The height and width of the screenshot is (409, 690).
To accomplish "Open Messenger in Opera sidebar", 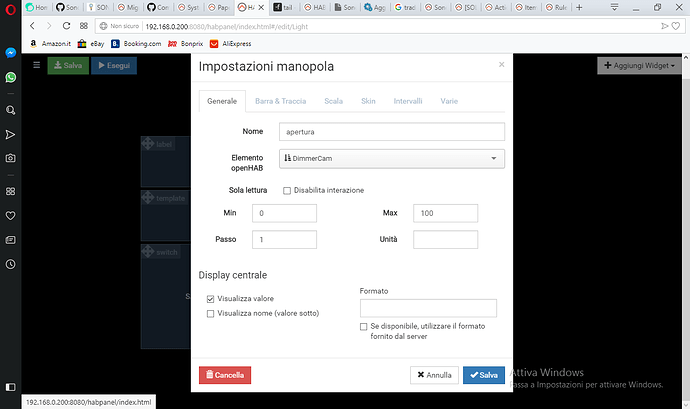I will tap(11, 53).
